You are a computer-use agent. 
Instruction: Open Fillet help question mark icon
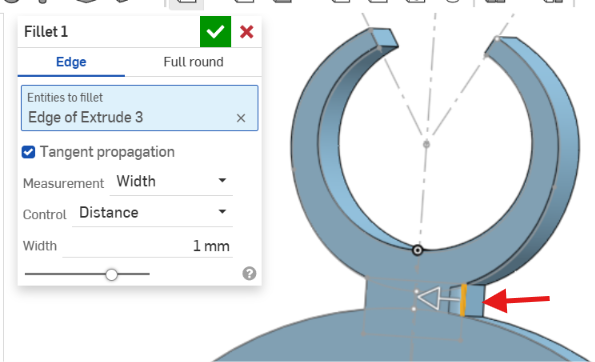tap(249, 273)
